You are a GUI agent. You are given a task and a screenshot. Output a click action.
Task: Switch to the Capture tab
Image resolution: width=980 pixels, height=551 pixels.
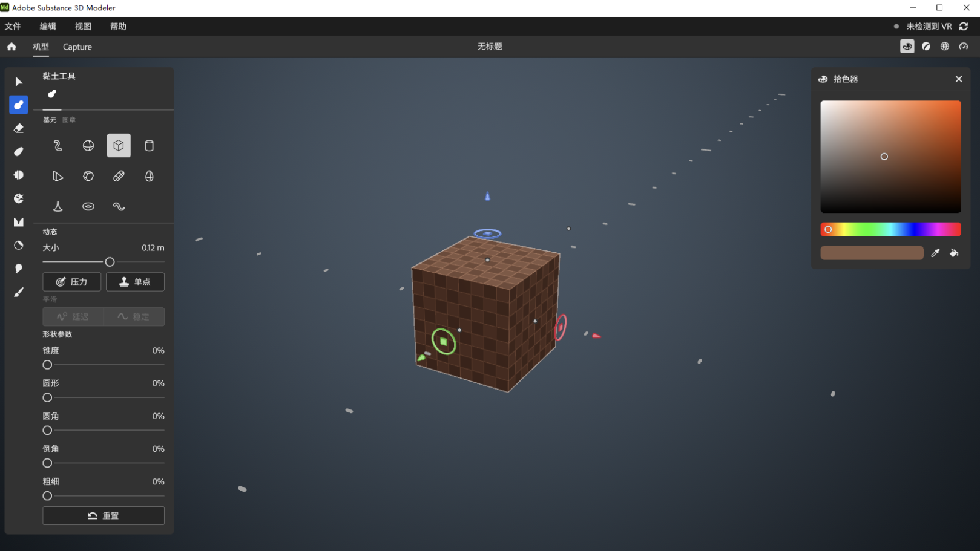pos(77,47)
